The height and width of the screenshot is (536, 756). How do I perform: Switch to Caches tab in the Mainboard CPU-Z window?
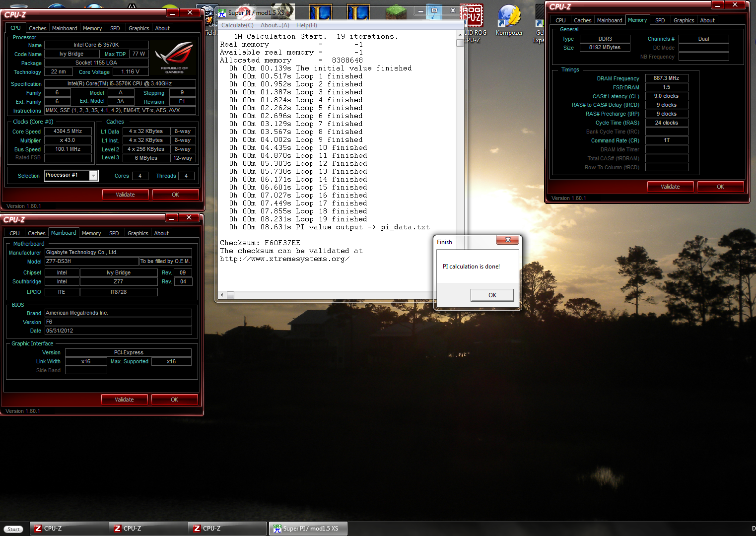pos(36,233)
